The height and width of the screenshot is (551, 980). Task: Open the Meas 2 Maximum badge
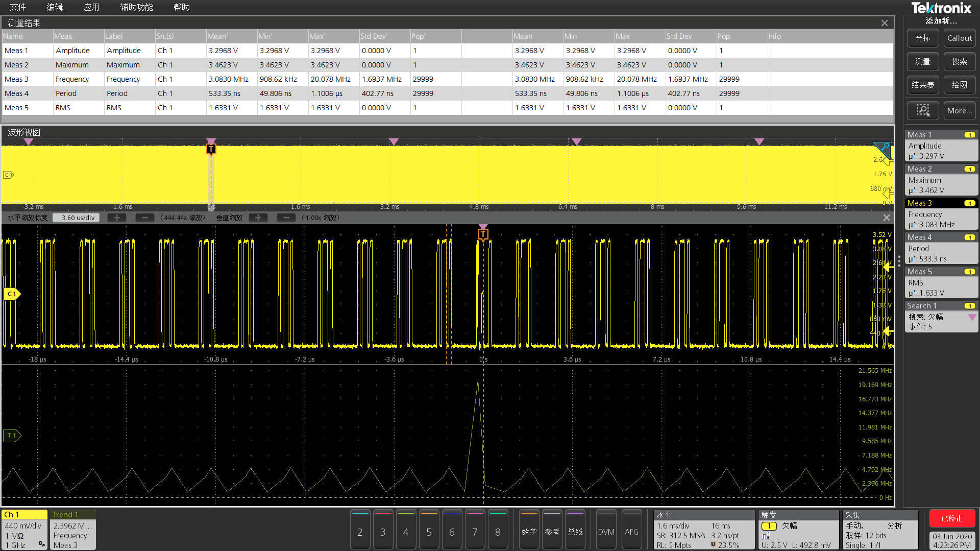coord(941,180)
